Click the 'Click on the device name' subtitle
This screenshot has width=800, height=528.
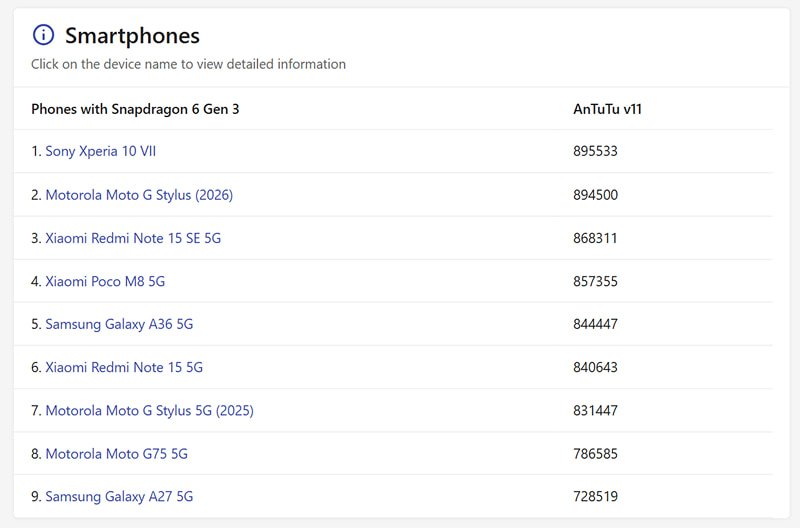188,64
